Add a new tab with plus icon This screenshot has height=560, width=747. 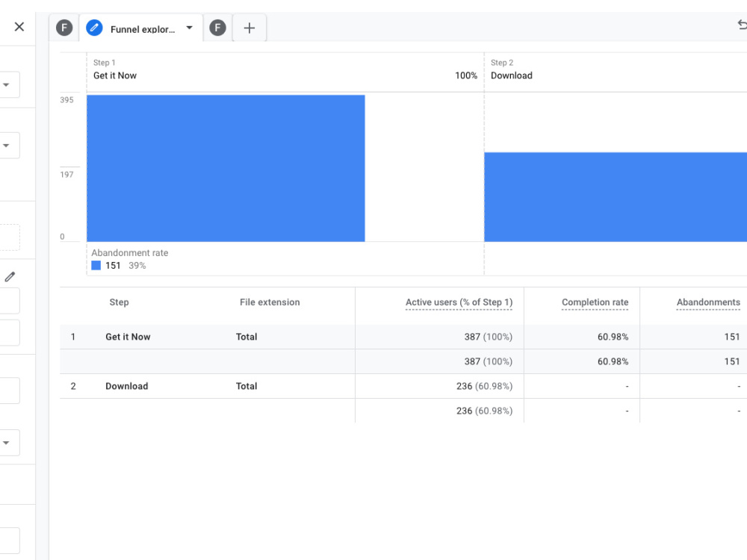249,28
